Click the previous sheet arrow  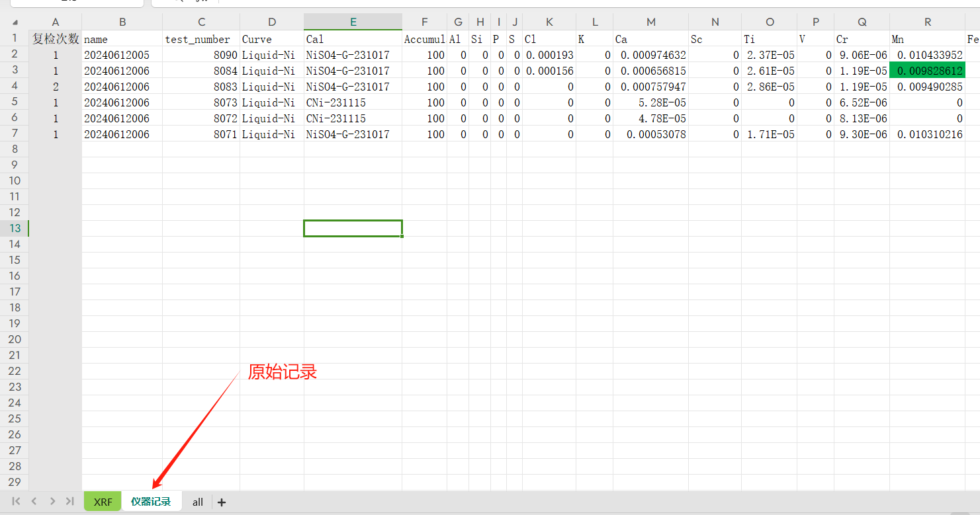34,502
